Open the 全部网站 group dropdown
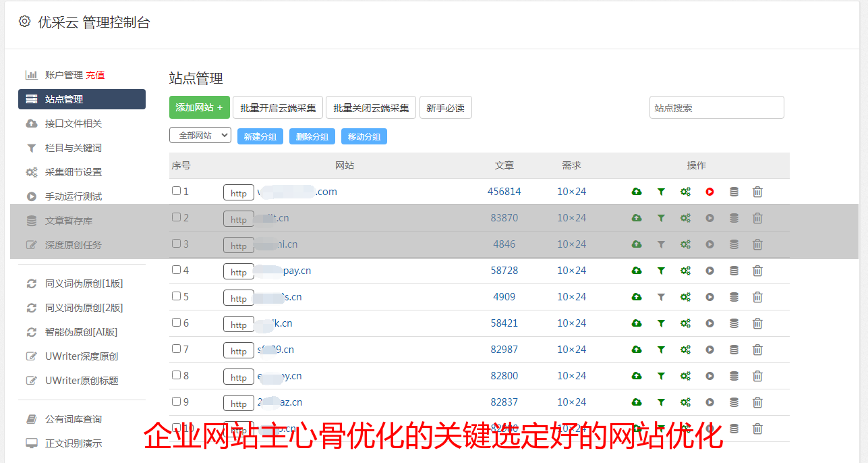 (200, 136)
